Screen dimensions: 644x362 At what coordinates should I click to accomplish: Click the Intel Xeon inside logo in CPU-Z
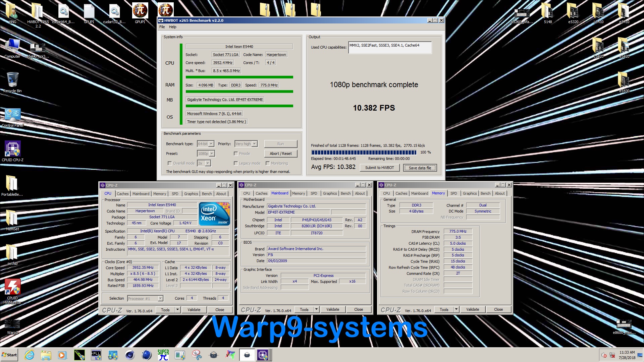(214, 214)
